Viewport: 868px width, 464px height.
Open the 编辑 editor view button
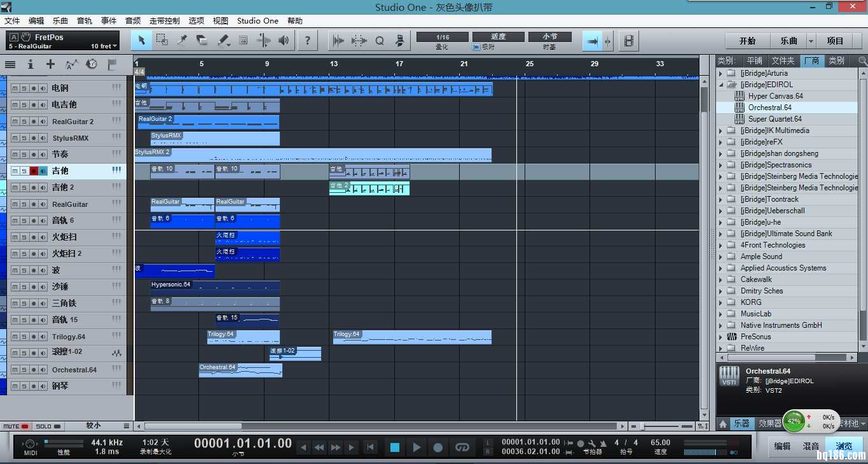(x=782, y=446)
